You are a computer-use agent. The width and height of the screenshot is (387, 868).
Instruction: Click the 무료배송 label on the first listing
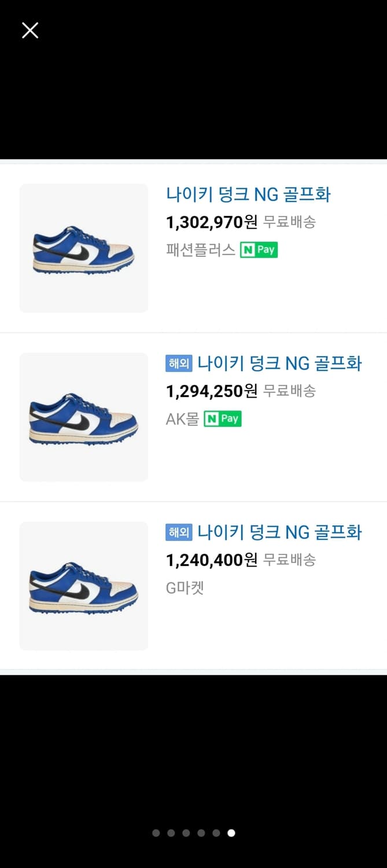click(x=290, y=222)
